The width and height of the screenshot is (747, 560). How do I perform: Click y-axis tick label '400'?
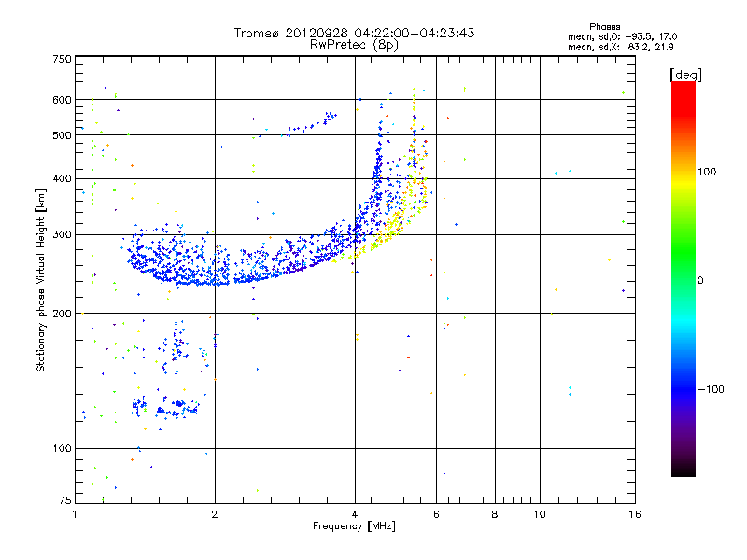[x=62, y=178]
